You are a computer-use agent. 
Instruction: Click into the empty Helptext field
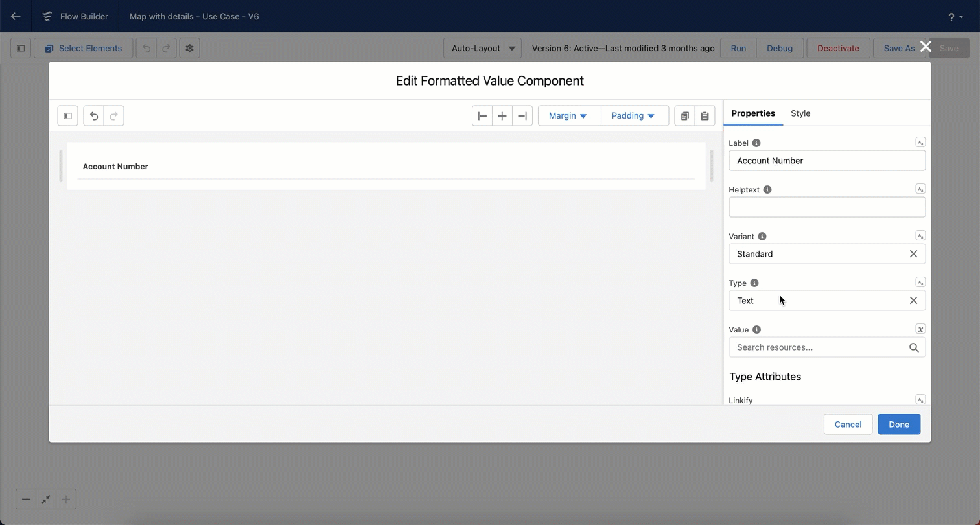[826, 207]
